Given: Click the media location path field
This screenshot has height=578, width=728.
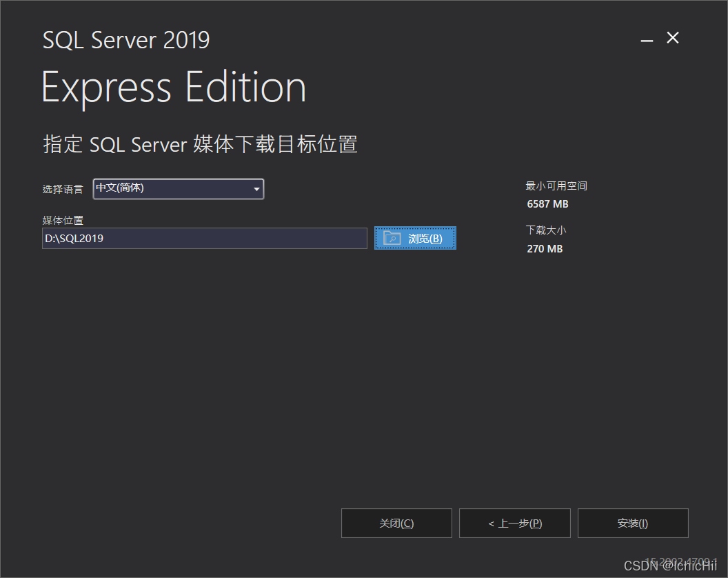Looking at the screenshot, I should [x=204, y=239].
